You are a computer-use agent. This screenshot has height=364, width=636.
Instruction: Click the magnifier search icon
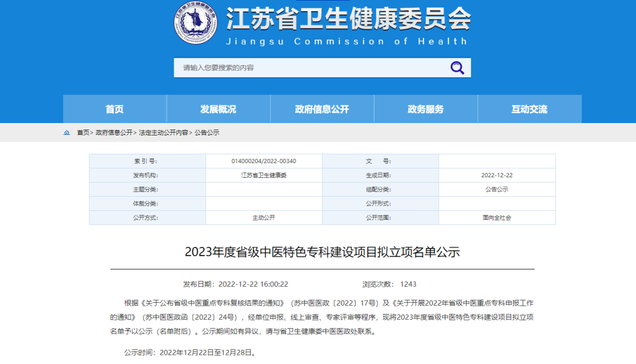click(457, 68)
